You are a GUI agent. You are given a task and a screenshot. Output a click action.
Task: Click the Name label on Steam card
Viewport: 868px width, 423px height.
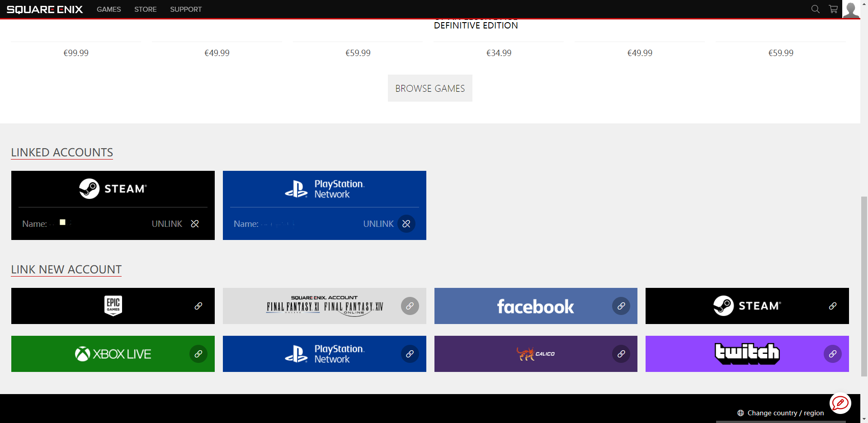[x=34, y=224]
